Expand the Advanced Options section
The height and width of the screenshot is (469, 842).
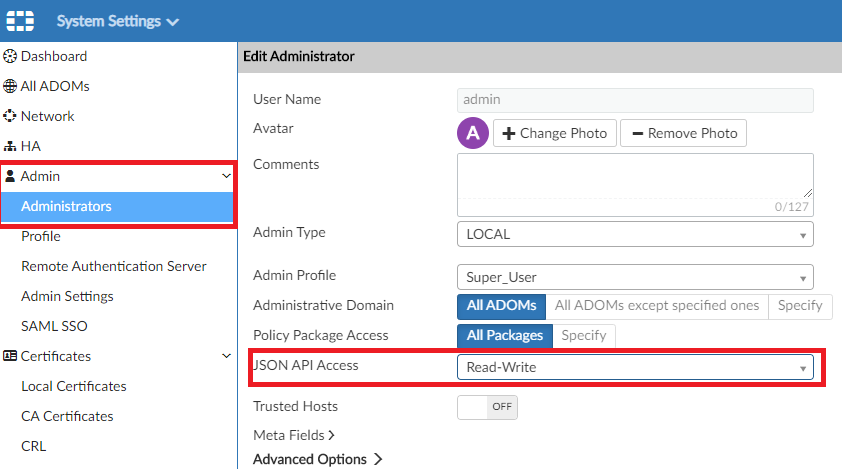click(x=318, y=460)
